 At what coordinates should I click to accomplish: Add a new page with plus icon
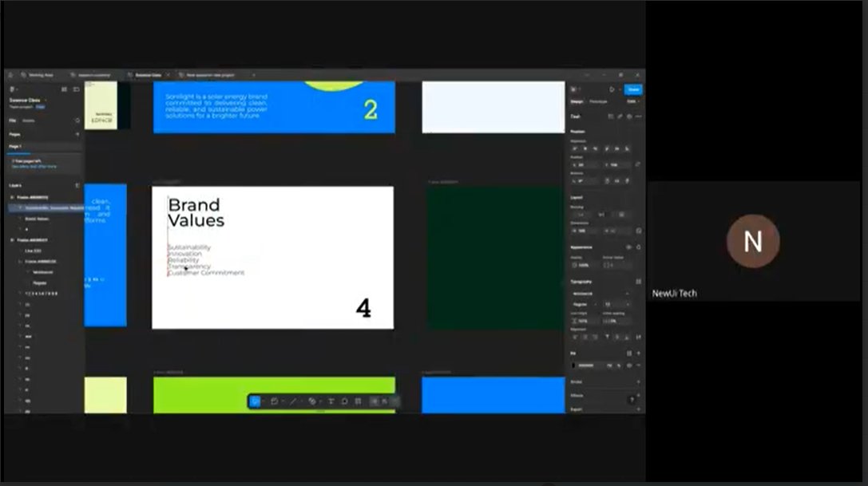coord(77,135)
